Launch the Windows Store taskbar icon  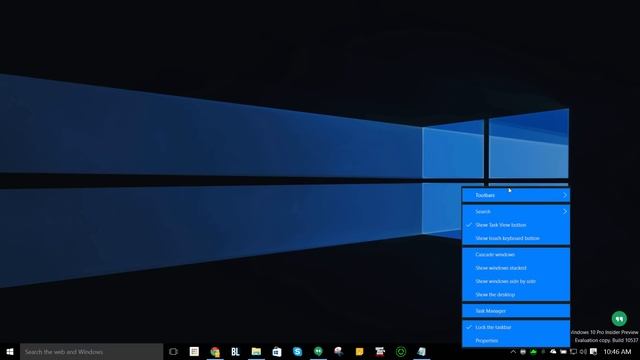click(277, 351)
